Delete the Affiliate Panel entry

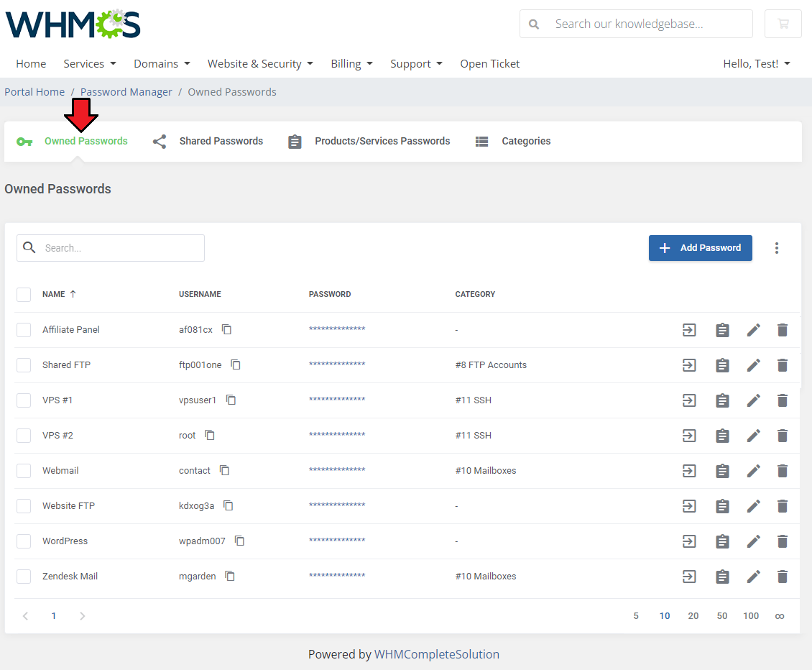[x=783, y=330]
